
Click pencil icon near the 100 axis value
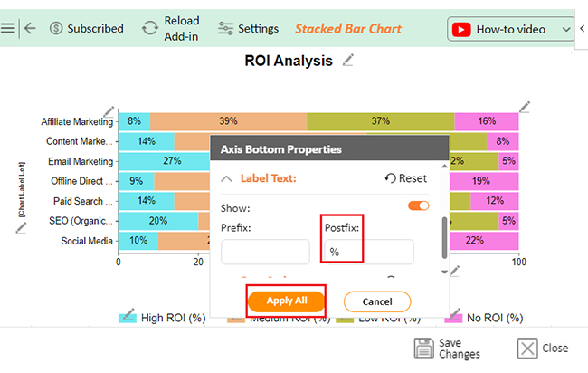point(454,271)
